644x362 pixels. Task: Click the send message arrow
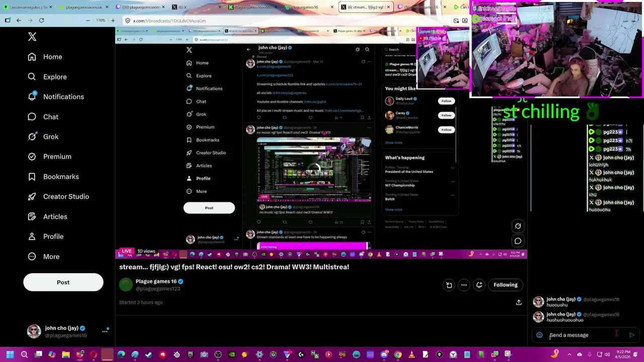click(x=632, y=335)
